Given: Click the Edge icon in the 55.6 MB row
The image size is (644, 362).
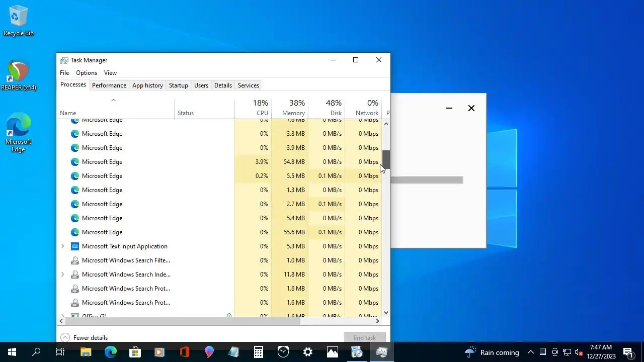Looking at the screenshot, I should pos(75,232).
